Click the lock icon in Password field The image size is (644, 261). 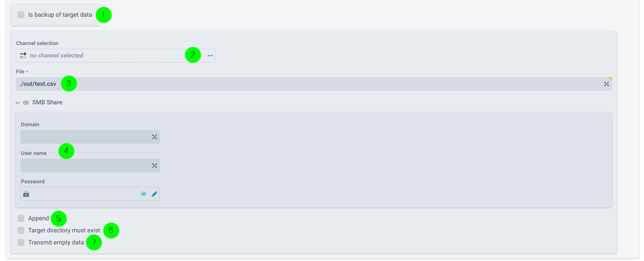pyautogui.click(x=26, y=194)
